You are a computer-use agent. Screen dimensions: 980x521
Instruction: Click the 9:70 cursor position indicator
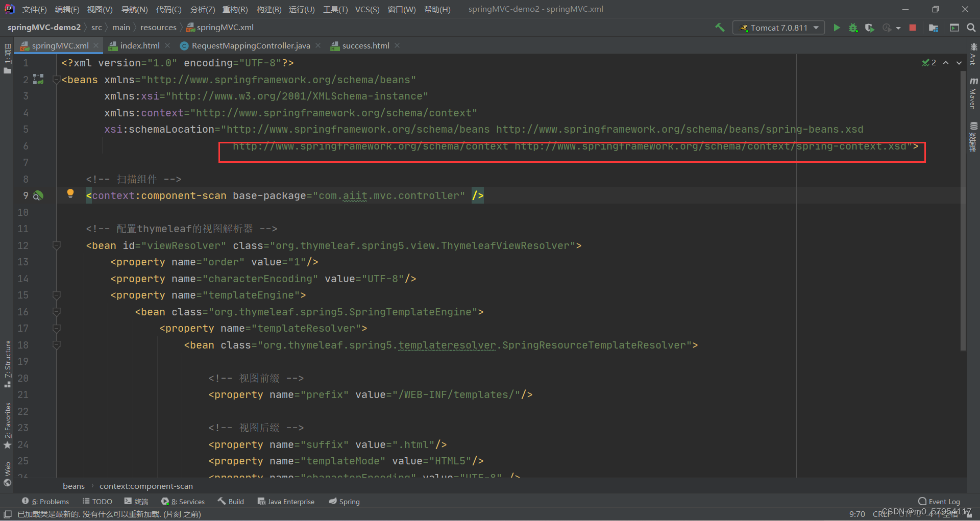(x=857, y=514)
